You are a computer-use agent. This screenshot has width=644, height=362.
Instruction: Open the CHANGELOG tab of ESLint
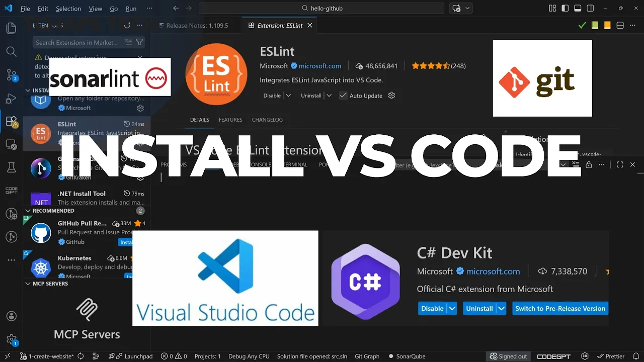[267, 120]
